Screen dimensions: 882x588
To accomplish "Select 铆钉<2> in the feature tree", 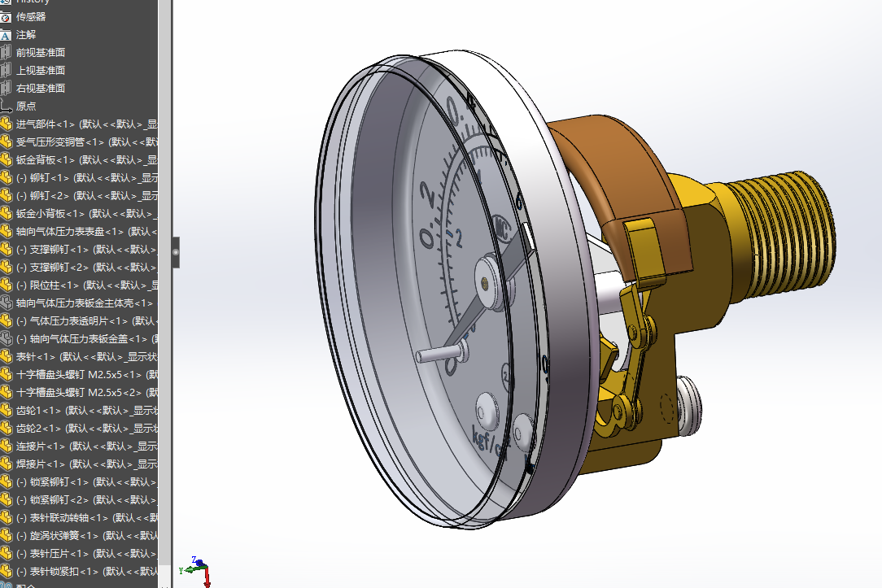I will 87,196.
